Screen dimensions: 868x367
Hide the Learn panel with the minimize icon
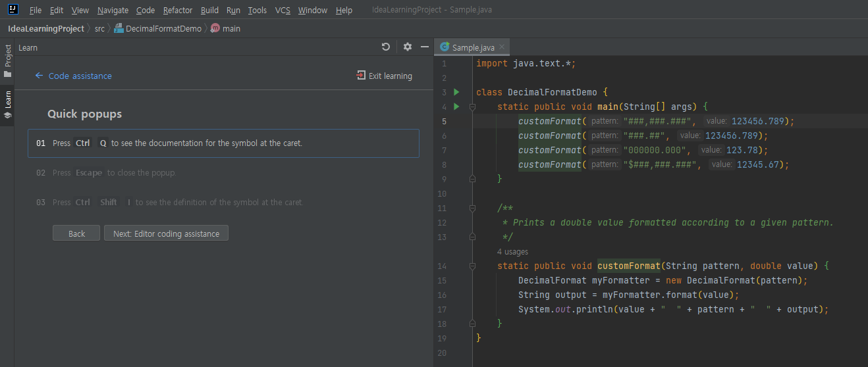[425, 47]
